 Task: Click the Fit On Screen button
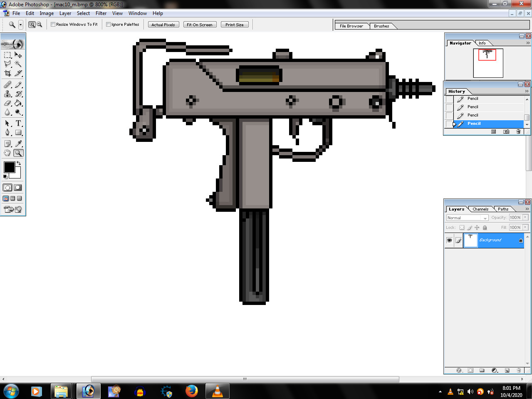pos(200,25)
